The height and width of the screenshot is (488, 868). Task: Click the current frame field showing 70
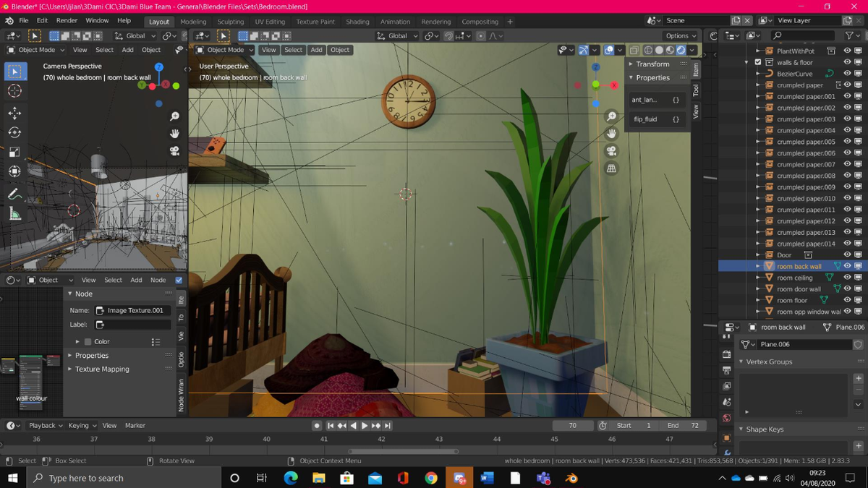[x=573, y=425]
